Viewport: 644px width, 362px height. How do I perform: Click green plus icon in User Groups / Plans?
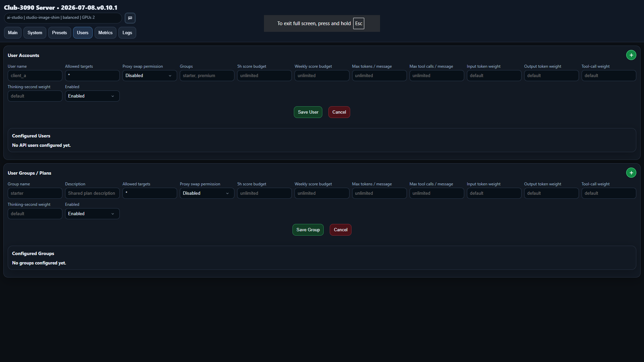[631, 173]
